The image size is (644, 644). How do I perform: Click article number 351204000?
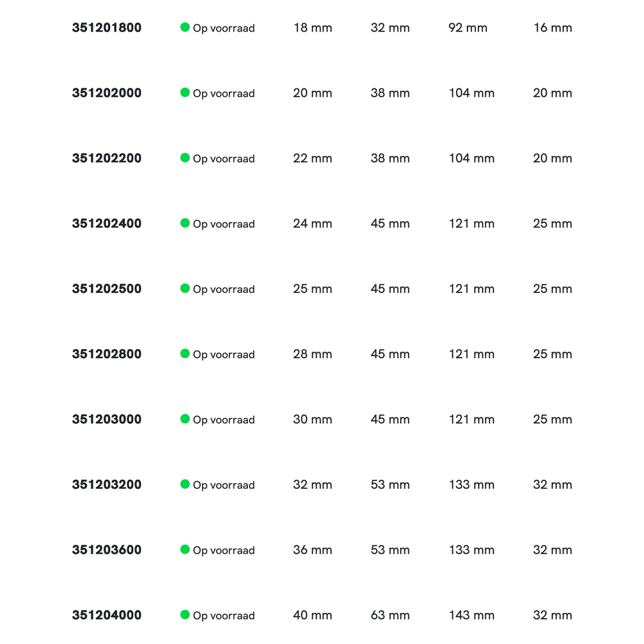[106, 615]
